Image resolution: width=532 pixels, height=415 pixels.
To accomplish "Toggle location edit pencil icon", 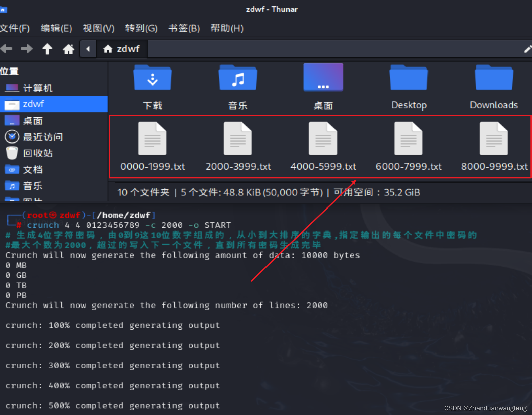I will (527, 49).
